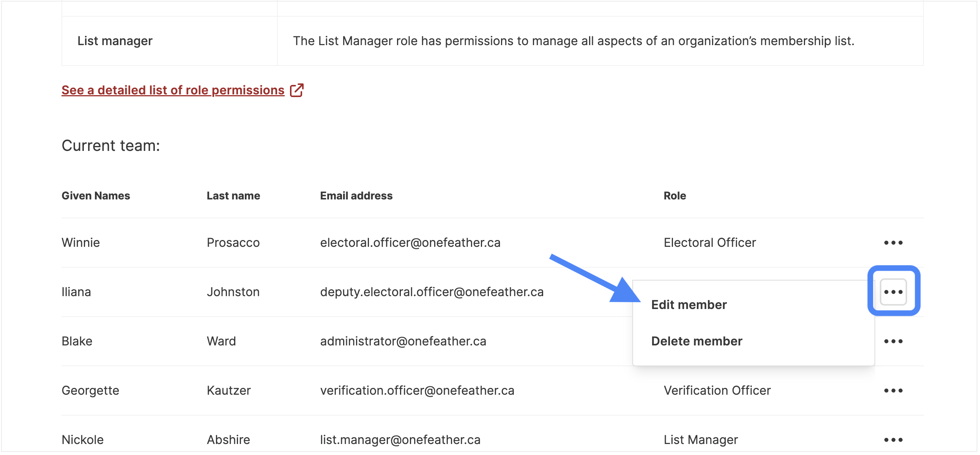980x455 pixels.
Task: Open actions menu for Nickole Abshire
Action: point(893,440)
